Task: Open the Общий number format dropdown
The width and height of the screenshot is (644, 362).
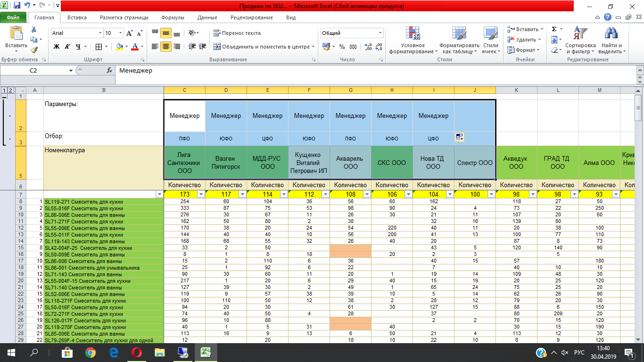Action: pos(380,33)
